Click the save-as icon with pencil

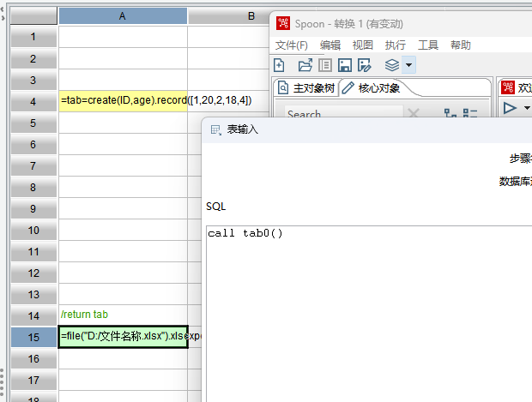click(364, 65)
